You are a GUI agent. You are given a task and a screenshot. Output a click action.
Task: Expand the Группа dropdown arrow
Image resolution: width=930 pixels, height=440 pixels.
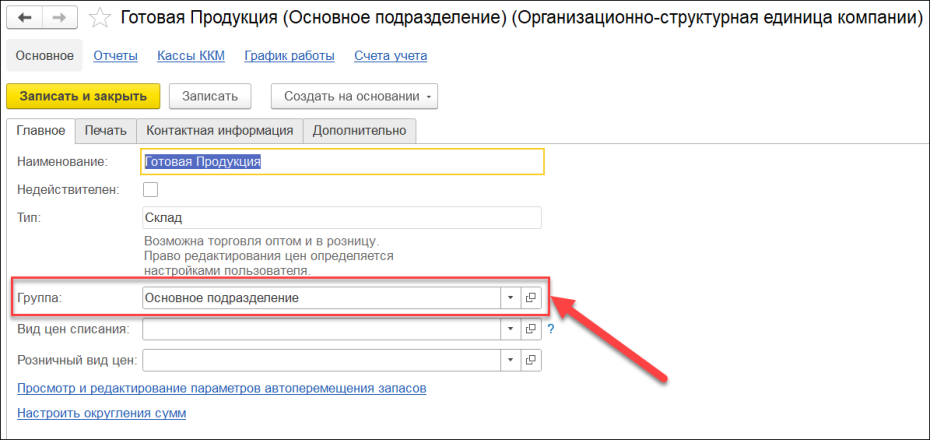[510, 298]
